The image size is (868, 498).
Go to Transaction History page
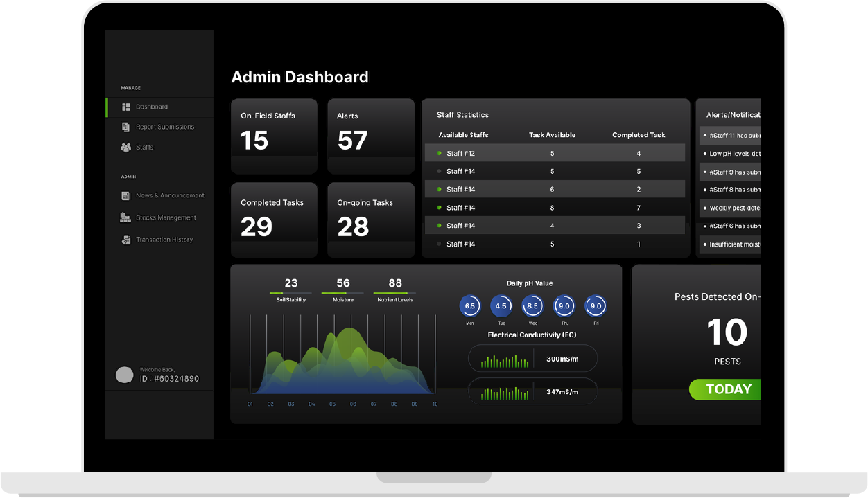tap(164, 240)
